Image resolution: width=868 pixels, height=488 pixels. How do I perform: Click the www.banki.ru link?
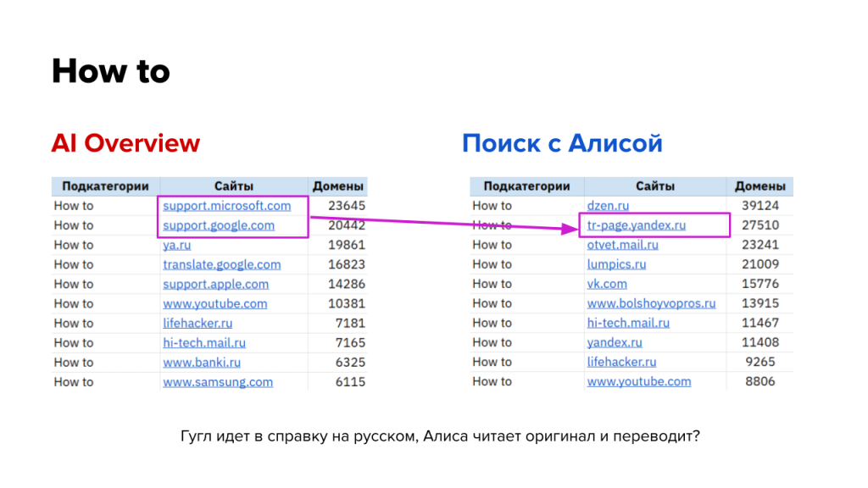pos(202,362)
